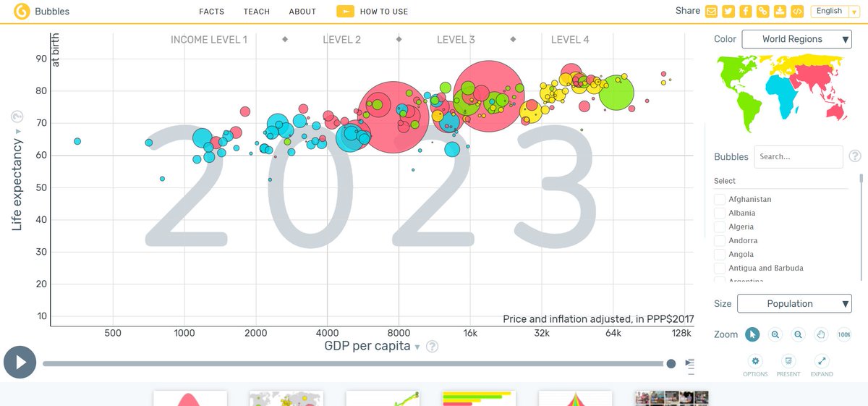Click the LEVEL 2 income label
868x406 pixels.
tap(341, 40)
